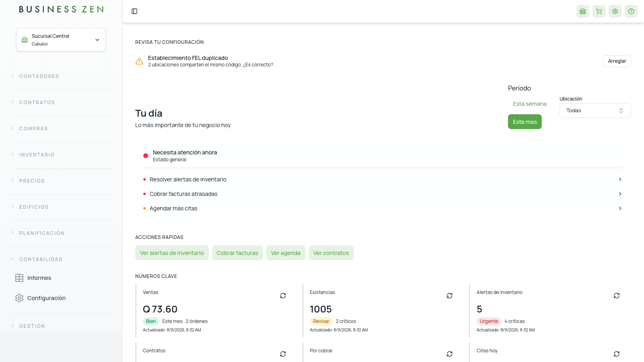Click the Establecimiento FEL duplicado warning text
Viewport: 644px width, 362px height.
coord(188,58)
